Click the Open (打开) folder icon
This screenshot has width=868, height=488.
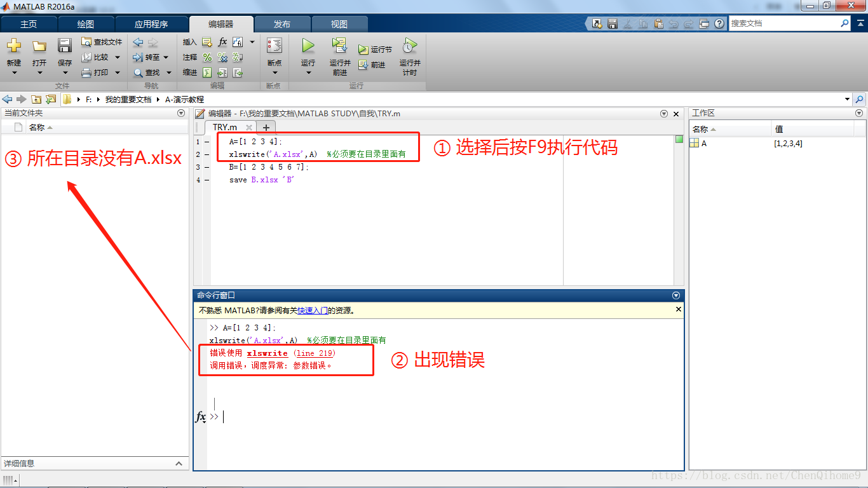(39, 46)
